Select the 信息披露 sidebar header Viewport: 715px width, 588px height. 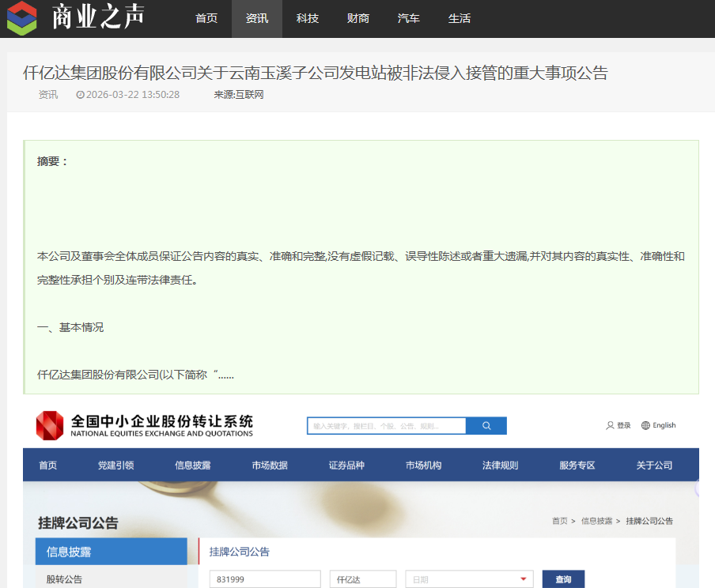(112, 552)
